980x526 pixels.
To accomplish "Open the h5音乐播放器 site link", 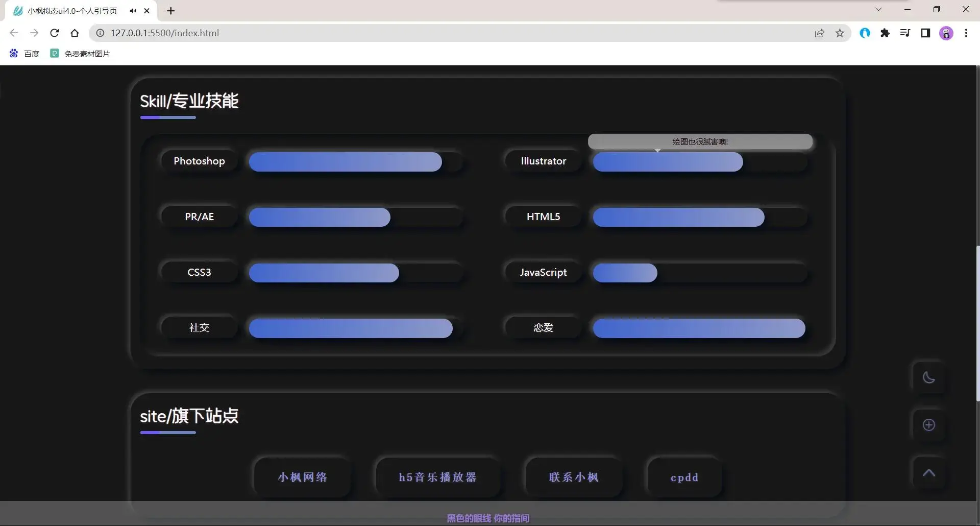I will click(437, 477).
